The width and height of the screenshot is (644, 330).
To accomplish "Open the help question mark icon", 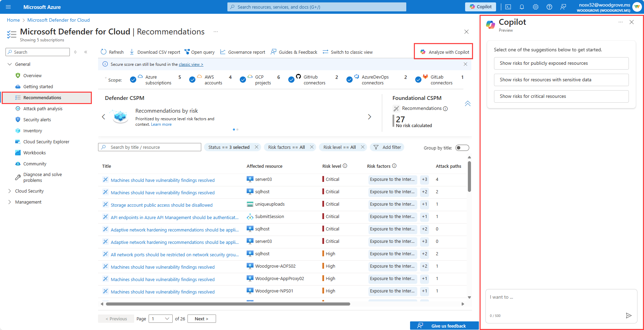I will tap(549, 7).
